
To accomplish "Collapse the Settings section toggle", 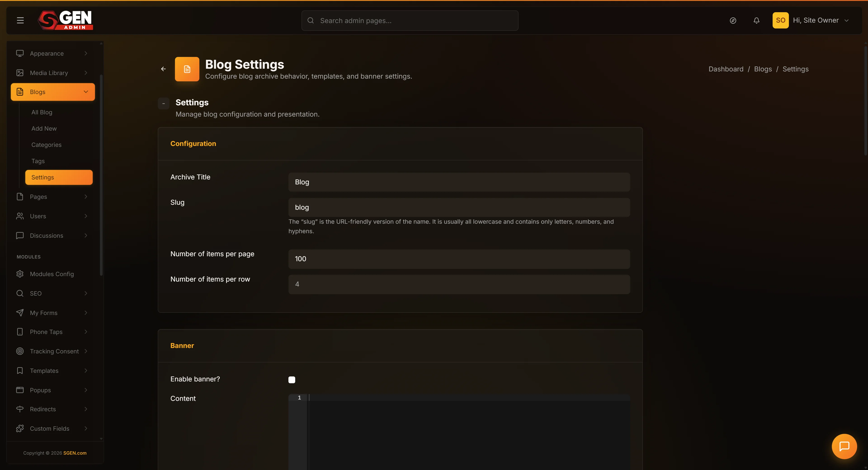I will (163, 103).
